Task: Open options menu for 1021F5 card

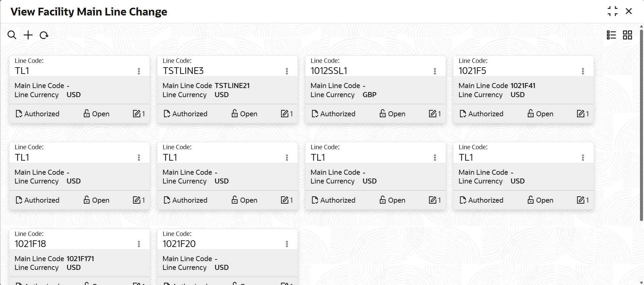Action: pyautogui.click(x=583, y=71)
